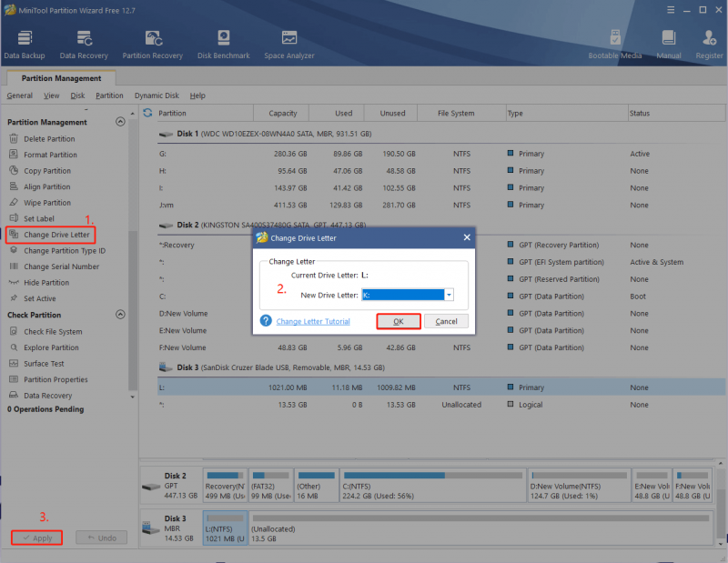Viewport: 728px width, 563px height.
Task: Expand the New Drive Letter dropdown
Action: (x=449, y=295)
